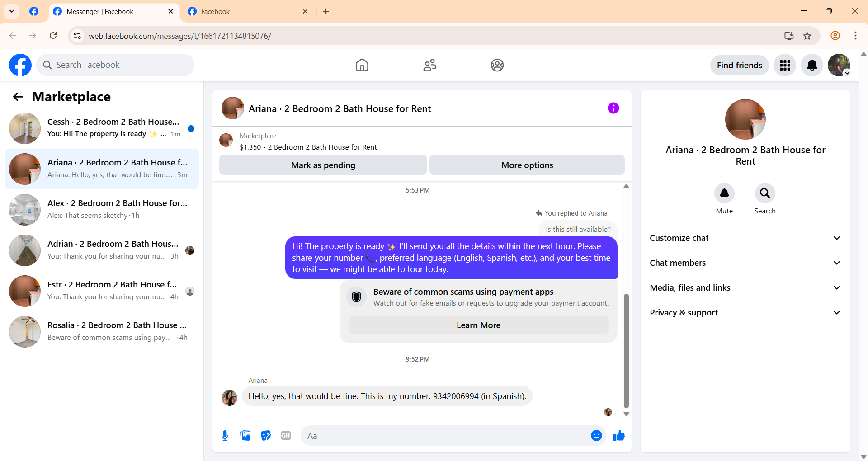Click Learn More in the scam warning
The image size is (868, 461).
coord(478,325)
